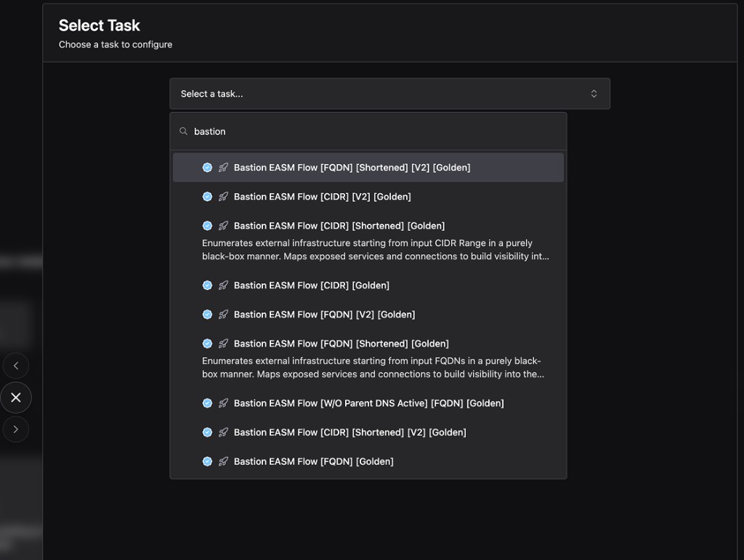Select Bastion EASM Flow [CIDR] [Golden]
Viewport: 744px width, 560px height.
pyautogui.click(x=368, y=285)
